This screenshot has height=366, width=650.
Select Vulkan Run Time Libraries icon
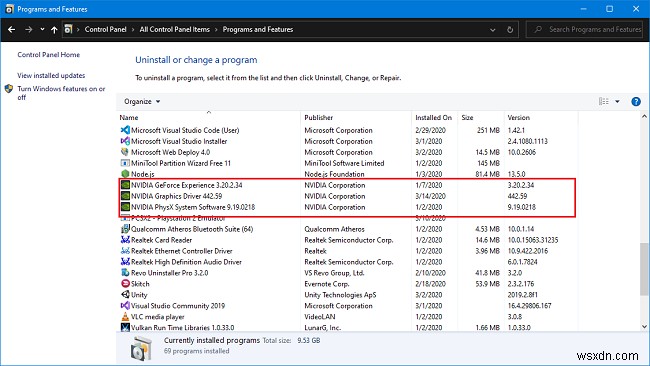[x=125, y=328]
